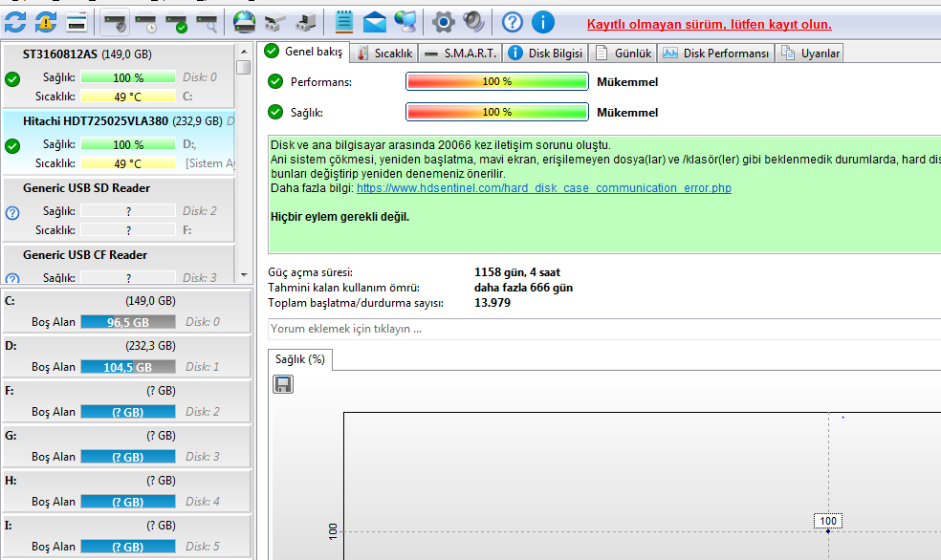This screenshot has height=560, width=941.
Task: Select the I: partition row
Action: [x=126, y=536]
